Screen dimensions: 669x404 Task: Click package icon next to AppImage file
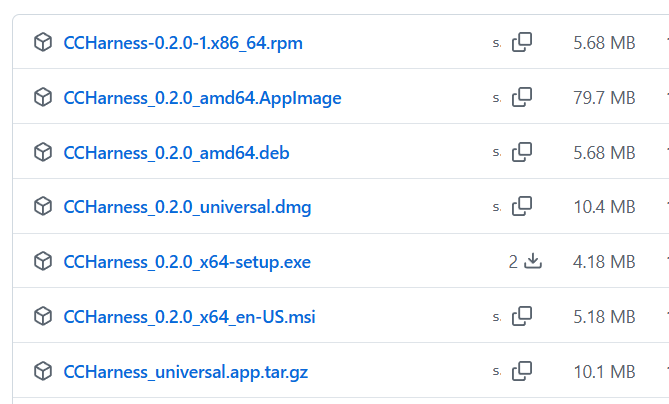coord(43,97)
